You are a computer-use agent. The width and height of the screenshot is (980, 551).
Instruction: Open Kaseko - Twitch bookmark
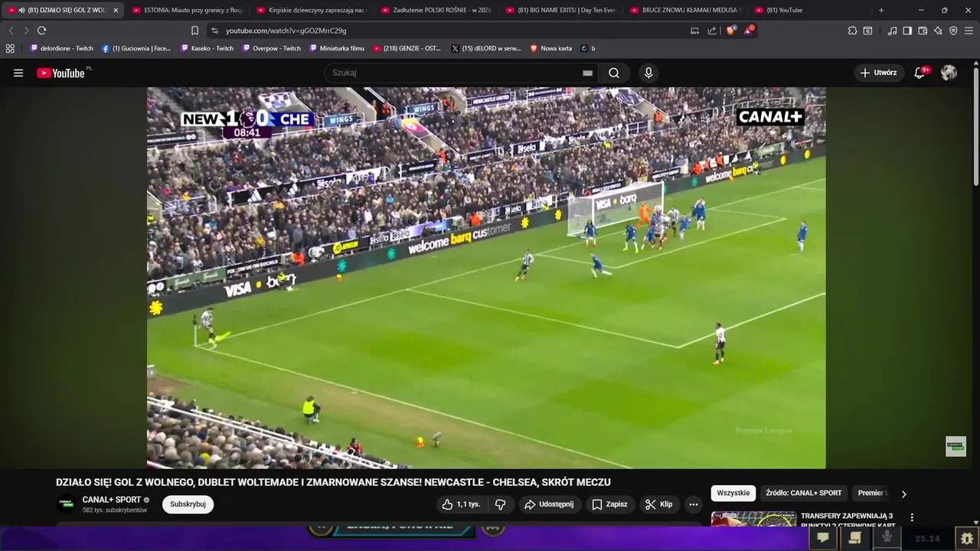207,48
